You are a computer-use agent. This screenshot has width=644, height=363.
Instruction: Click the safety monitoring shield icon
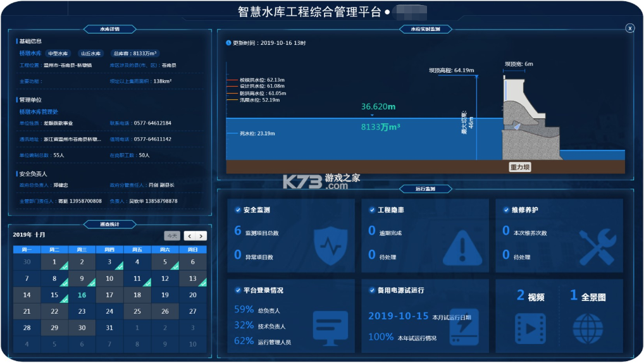click(x=331, y=246)
